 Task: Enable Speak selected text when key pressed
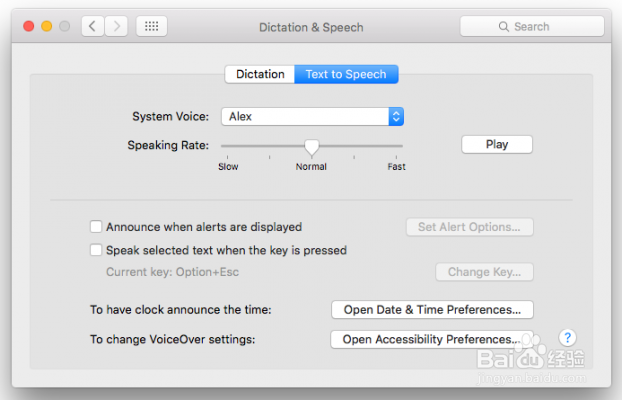coord(97,250)
